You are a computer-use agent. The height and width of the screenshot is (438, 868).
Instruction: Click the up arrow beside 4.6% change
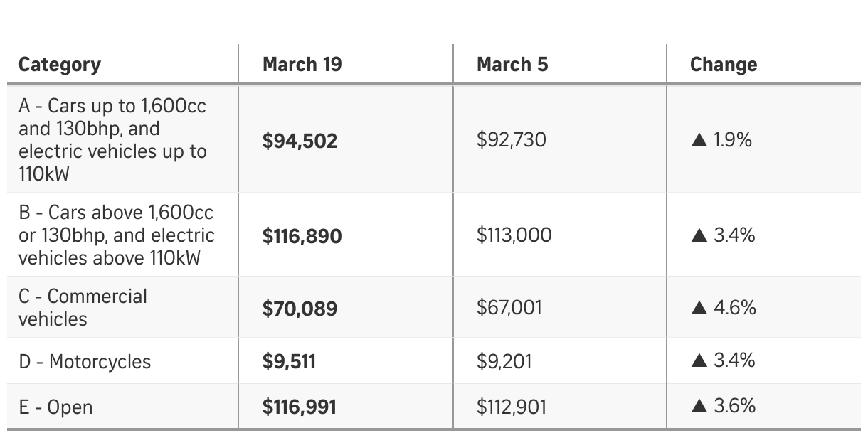point(699,309)
